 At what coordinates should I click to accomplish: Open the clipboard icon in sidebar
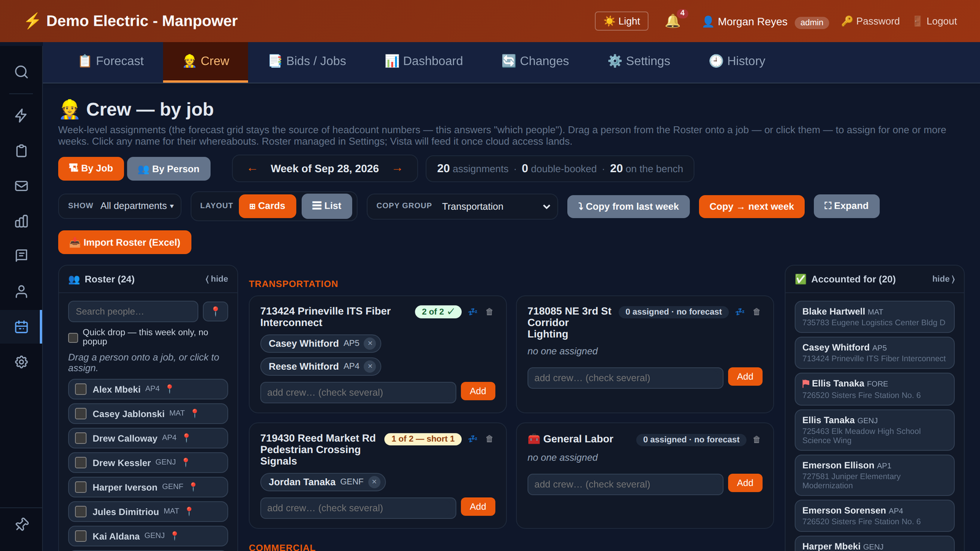pyautogui.click(x=21, y=151)
